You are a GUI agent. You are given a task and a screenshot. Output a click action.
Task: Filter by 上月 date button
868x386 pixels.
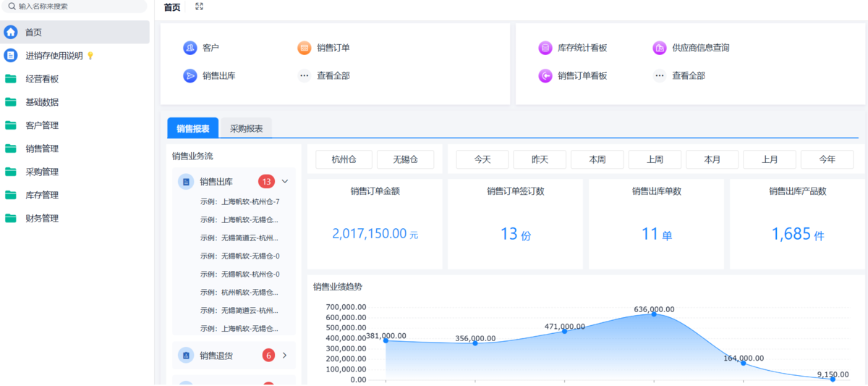tap(770, 159)
